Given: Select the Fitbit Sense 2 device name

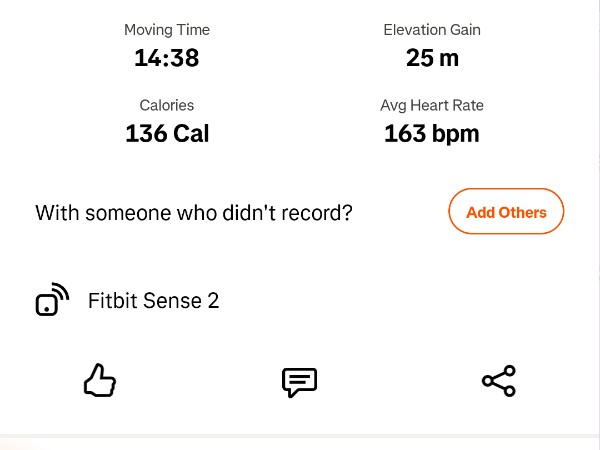Looking at the screenshot, I should tap(153, 300).
